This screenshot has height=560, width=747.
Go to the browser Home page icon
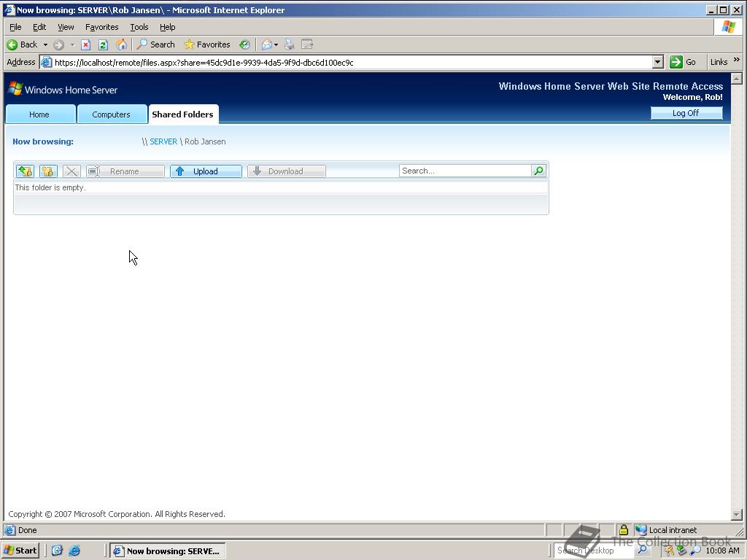(121, 44)
